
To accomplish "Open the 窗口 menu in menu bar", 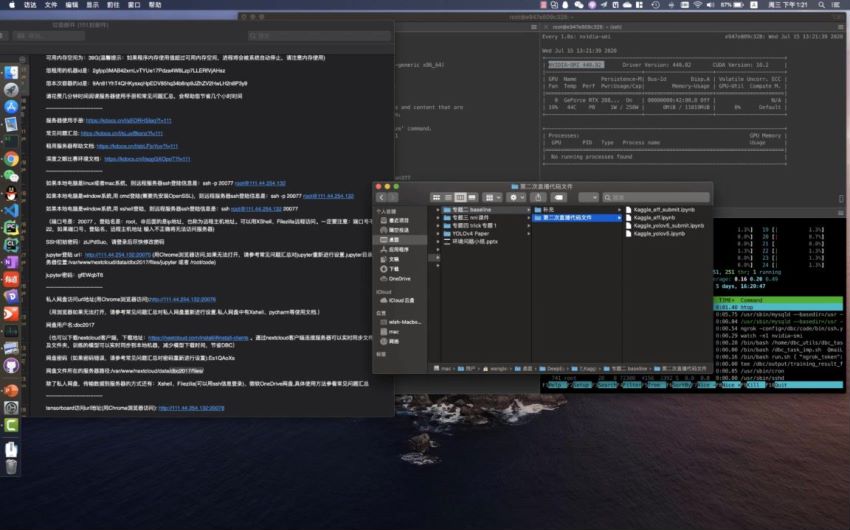I will click(134, 5).
